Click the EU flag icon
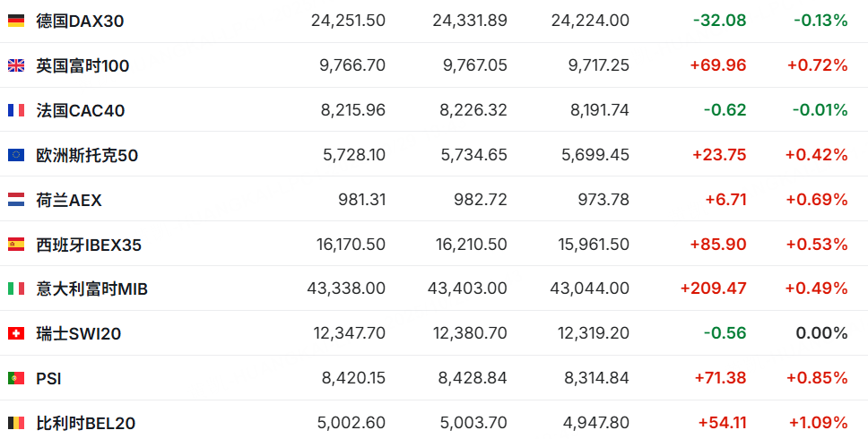868x439 pixels. coord(16,155)
